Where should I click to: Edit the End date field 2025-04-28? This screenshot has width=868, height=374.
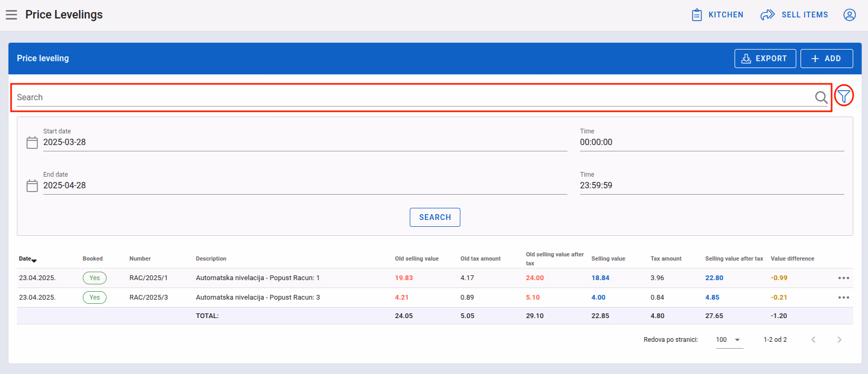[x=305, y=186]
